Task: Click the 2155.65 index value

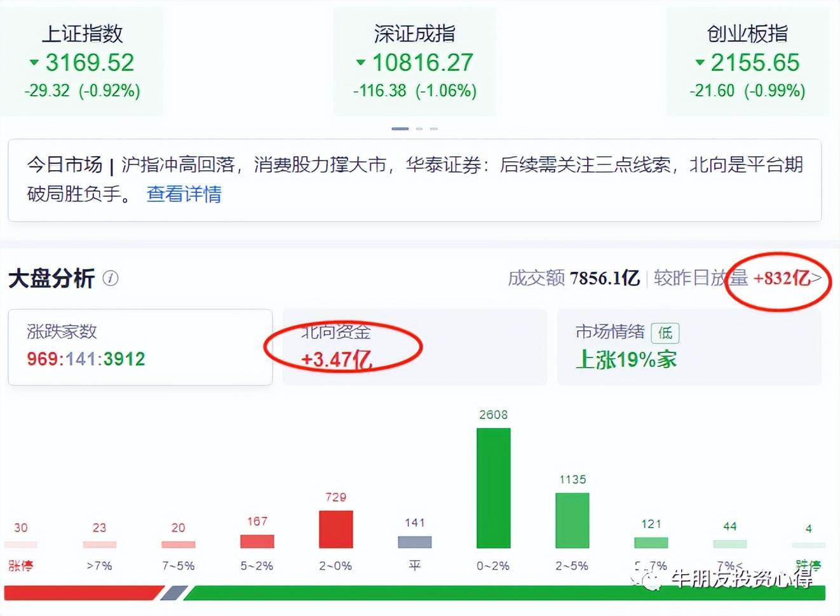Action: point(755,63)
